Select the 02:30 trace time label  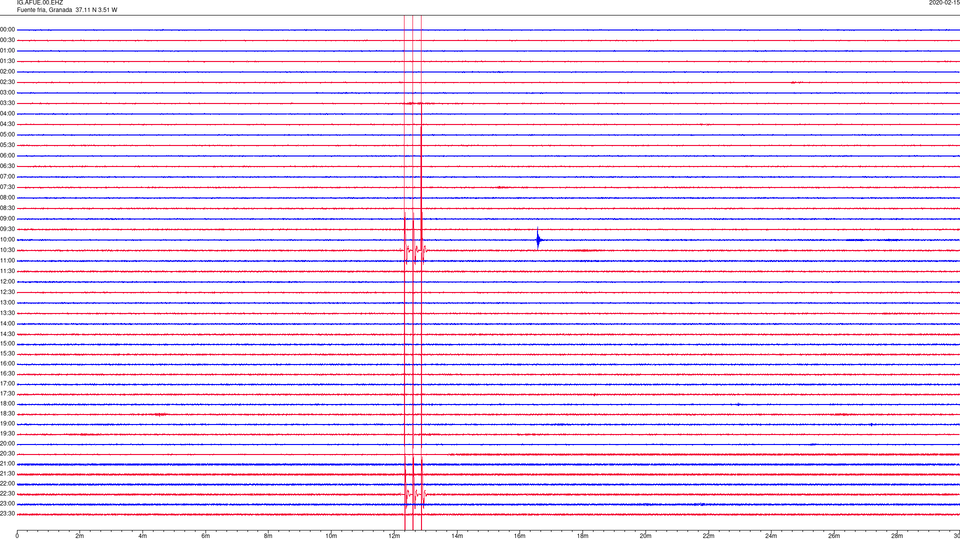(7, 82)
